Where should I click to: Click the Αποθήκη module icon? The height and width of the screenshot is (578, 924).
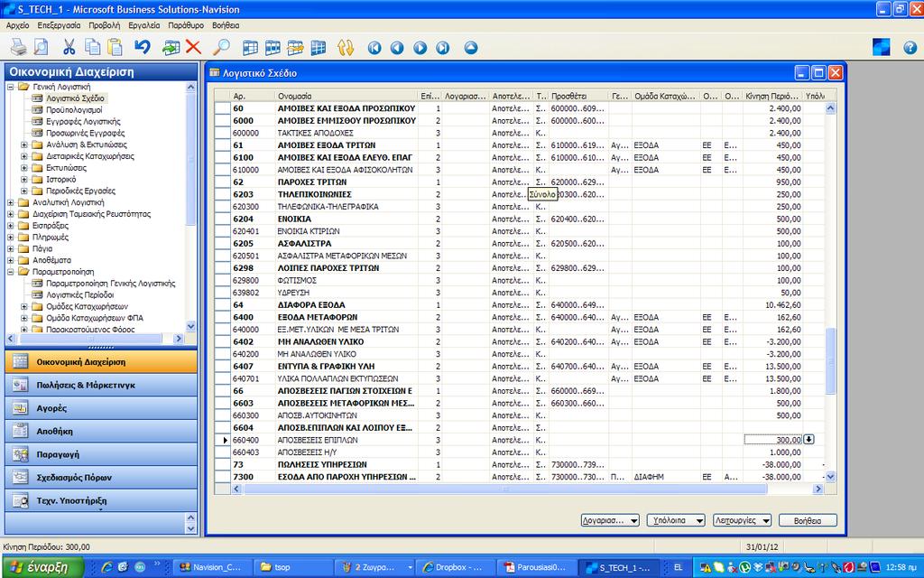pos(20,431)
